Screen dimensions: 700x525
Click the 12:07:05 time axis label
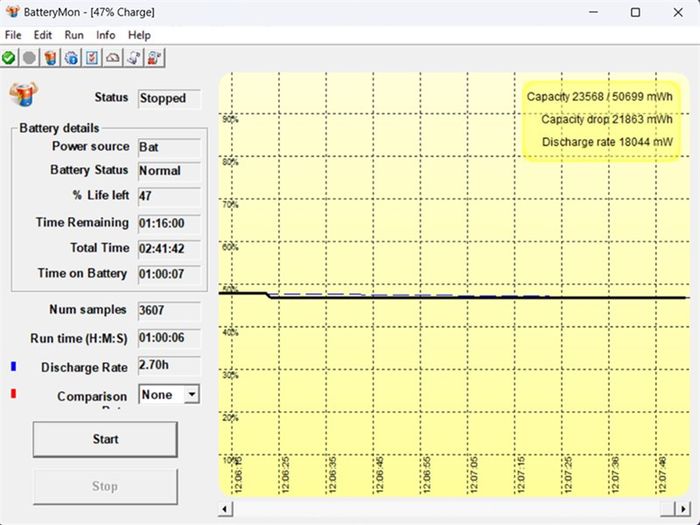475,475
